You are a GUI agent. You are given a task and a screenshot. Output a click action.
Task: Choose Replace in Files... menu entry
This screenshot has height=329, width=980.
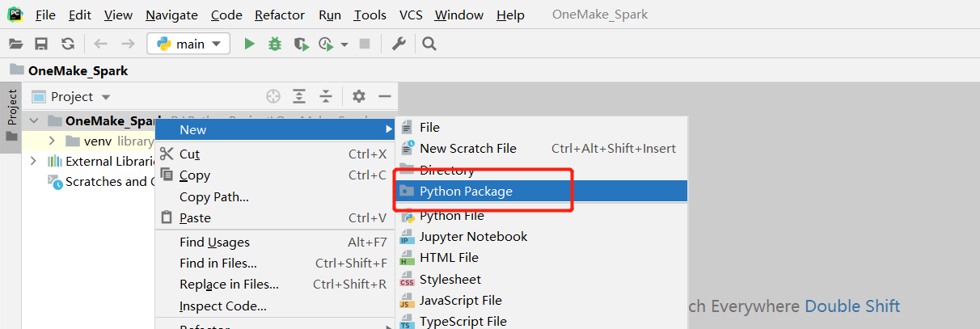pyautogui.click(x=275, y=285)
